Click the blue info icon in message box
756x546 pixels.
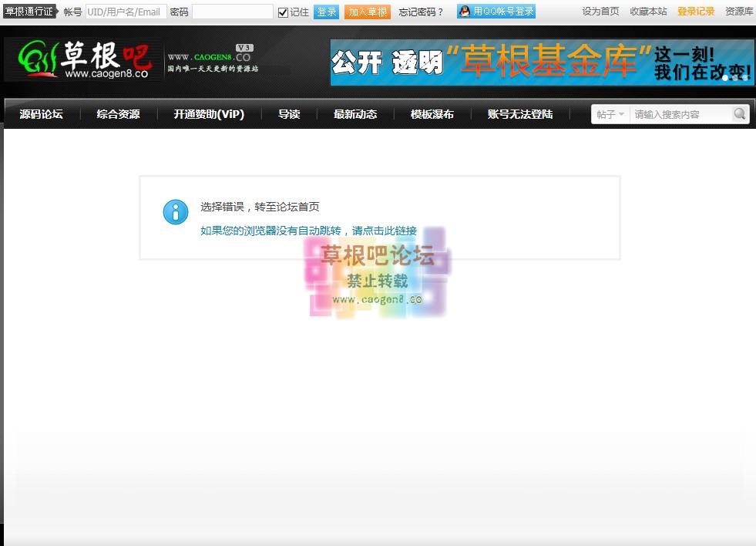pyautogui.click(x=176, y=212)
